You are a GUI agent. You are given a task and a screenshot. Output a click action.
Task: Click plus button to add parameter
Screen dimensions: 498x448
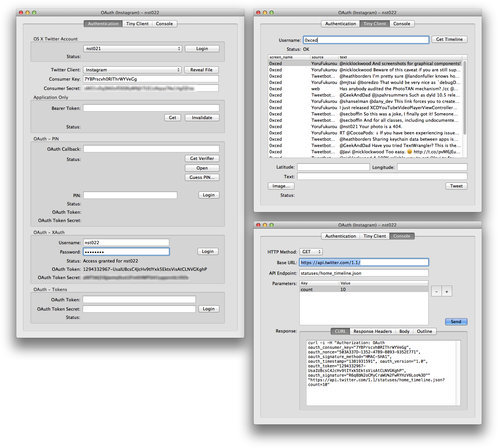(x=447, y=291)
